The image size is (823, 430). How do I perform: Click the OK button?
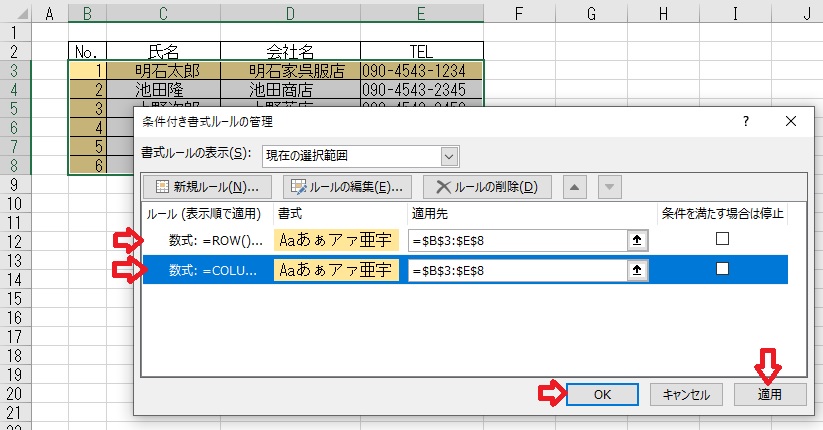[602, 394]
